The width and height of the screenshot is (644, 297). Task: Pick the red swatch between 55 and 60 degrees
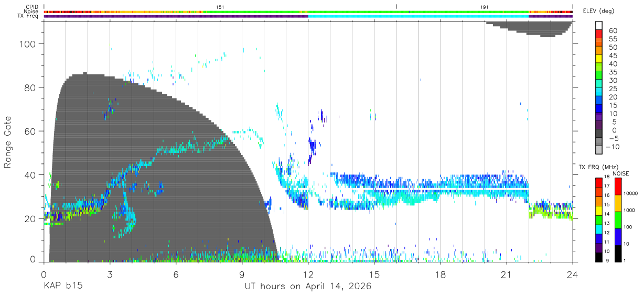(599, 35)
